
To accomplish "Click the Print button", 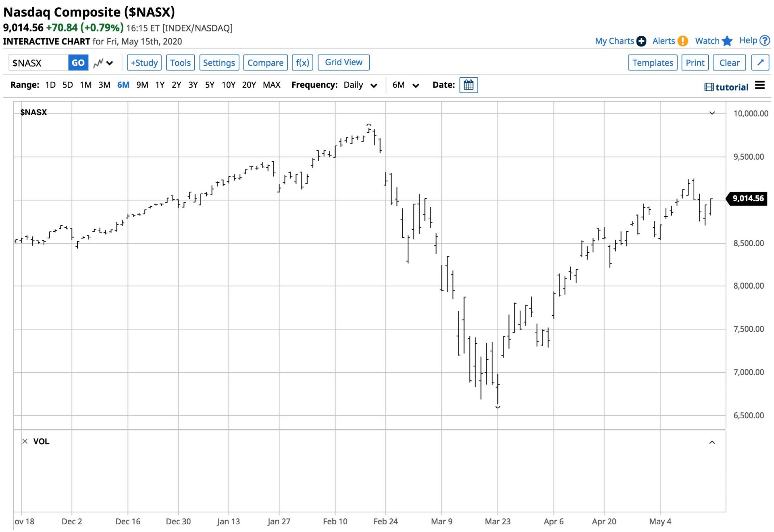I will coord(695,62).
